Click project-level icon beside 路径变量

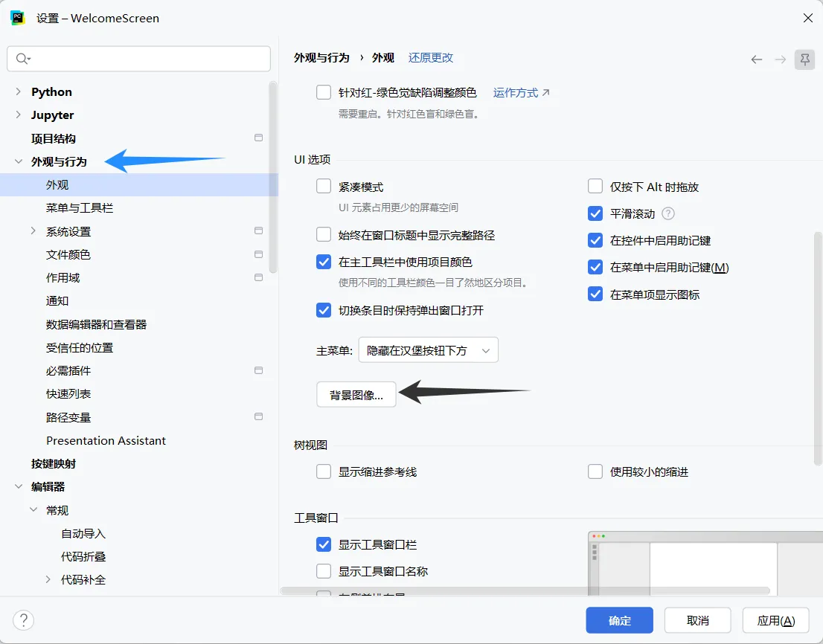258,416
